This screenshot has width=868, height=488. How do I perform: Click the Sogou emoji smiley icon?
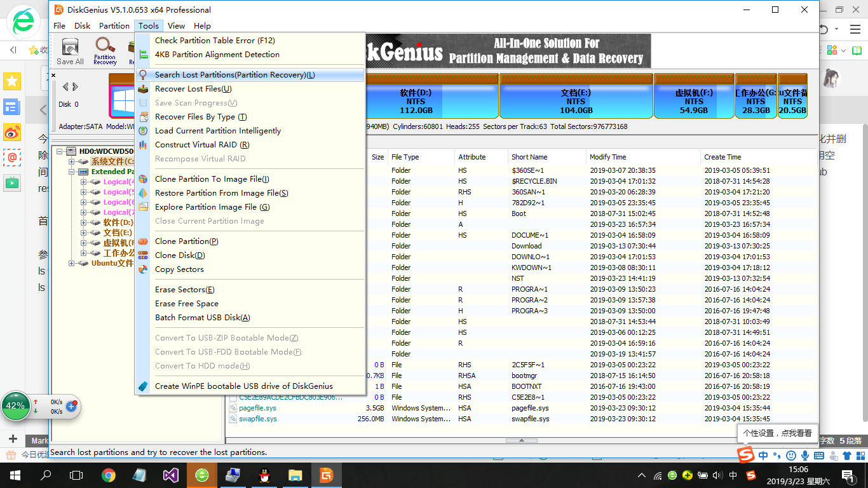(x=790, y=456)
